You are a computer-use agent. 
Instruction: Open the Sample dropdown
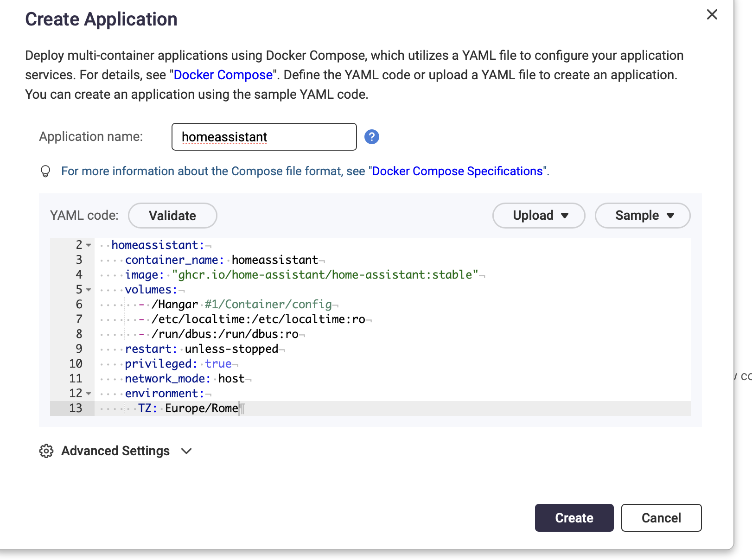pyautogui.click(x=643, y=216)
